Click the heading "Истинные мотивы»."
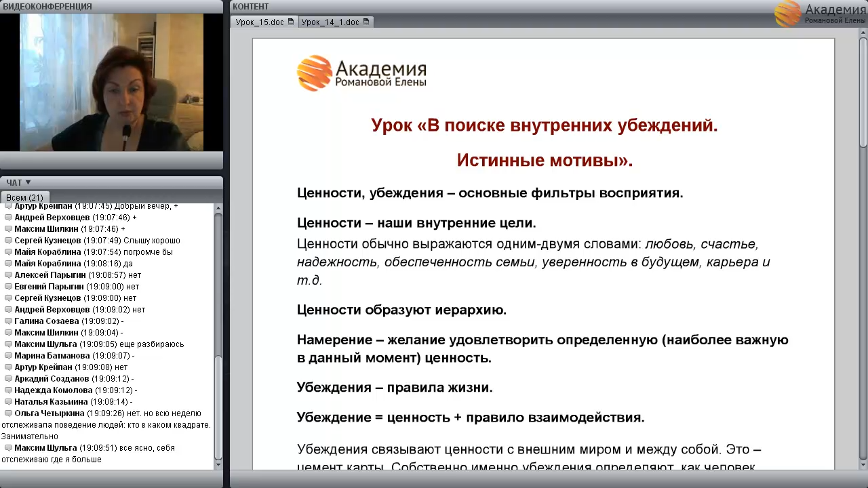The image size is (868, 488). pyautogui.click(x=544, y=161)
